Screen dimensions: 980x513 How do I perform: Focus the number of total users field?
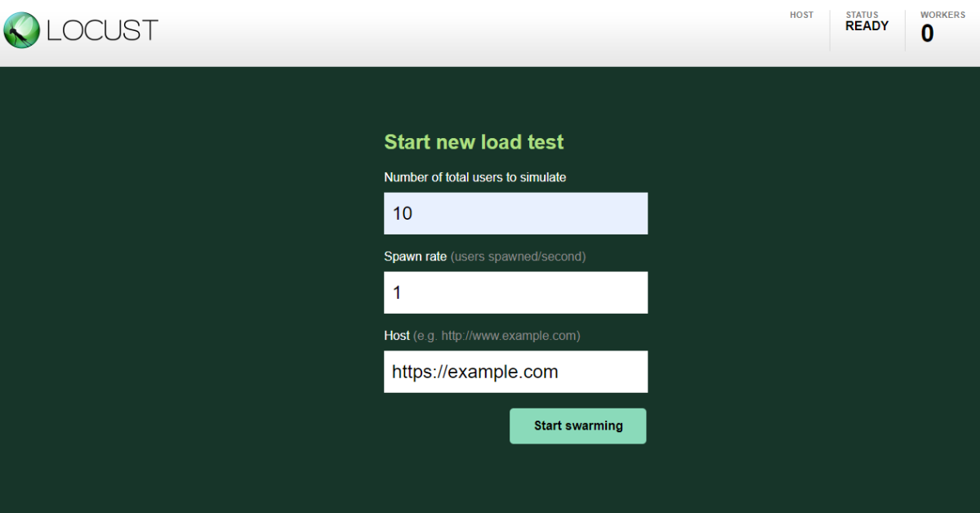[515, 213]
